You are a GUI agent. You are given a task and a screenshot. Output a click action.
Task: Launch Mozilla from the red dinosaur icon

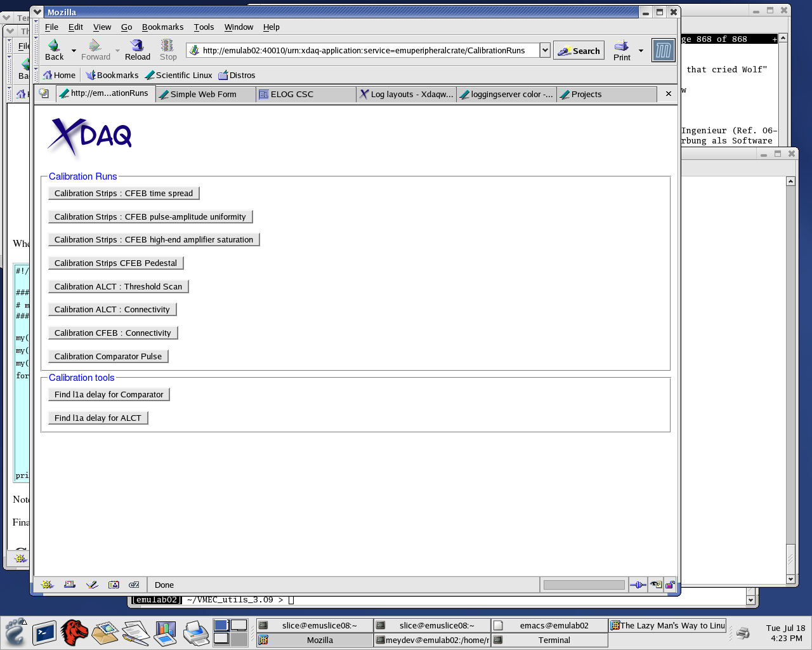click(x=74, y=633)
